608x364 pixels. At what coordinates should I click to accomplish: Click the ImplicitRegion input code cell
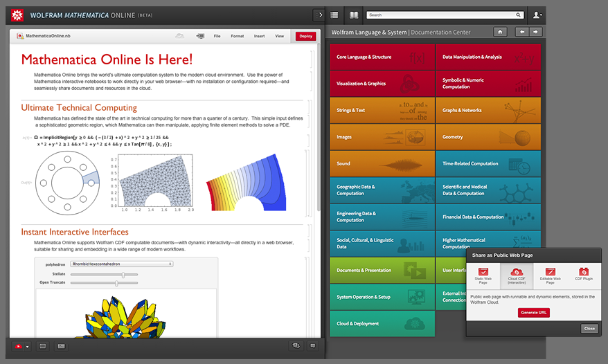tap(104, 140)
